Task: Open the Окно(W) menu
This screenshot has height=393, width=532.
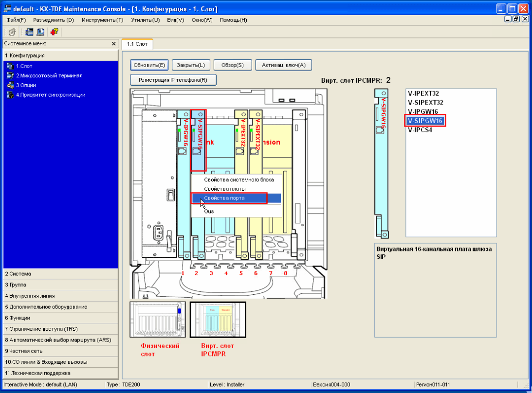Action: 202,20
